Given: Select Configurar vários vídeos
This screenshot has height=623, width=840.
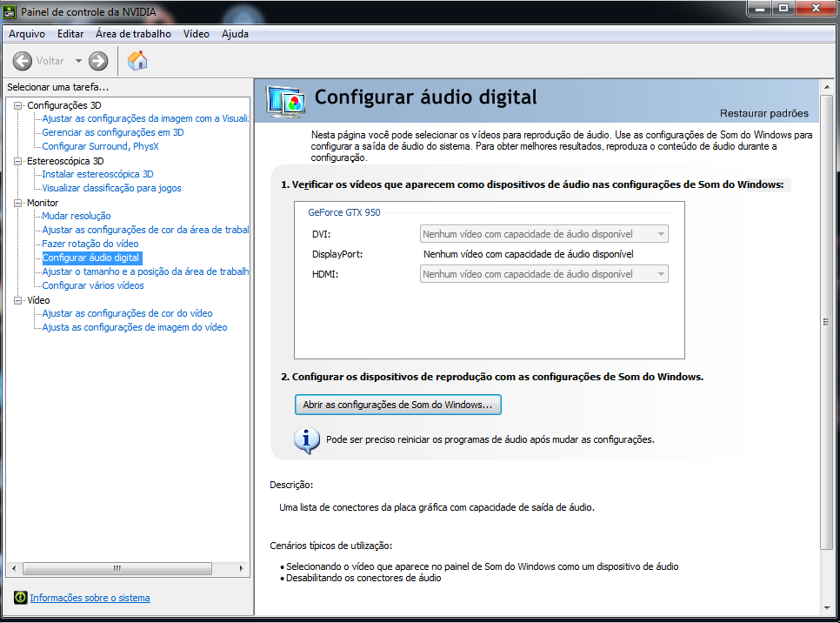Looking at the screenshot, I should [x=93, y=285].
